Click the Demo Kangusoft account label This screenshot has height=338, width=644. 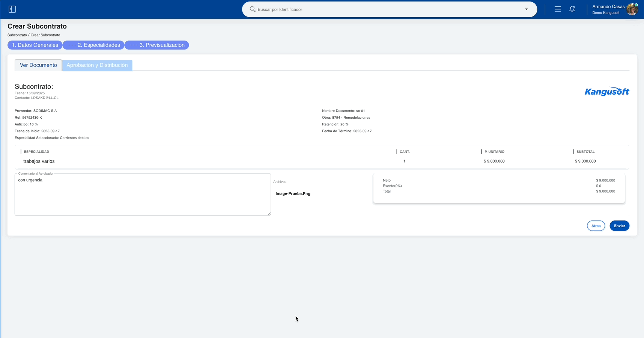tap(606, 13)
